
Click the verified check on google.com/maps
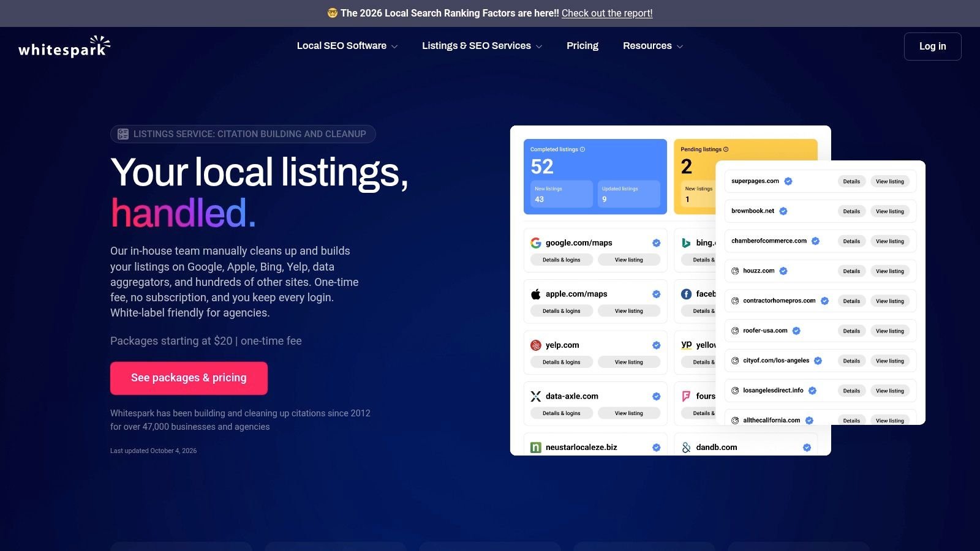pos(657,243)
